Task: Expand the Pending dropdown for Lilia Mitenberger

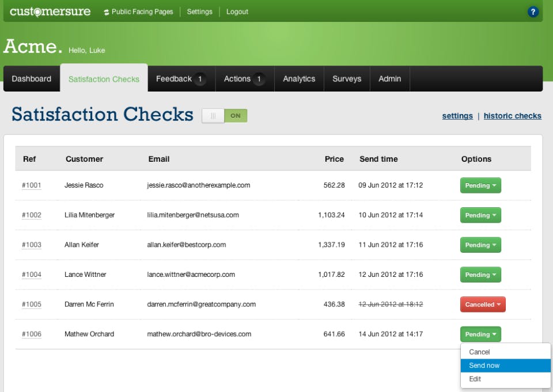Action: (480, 215)
